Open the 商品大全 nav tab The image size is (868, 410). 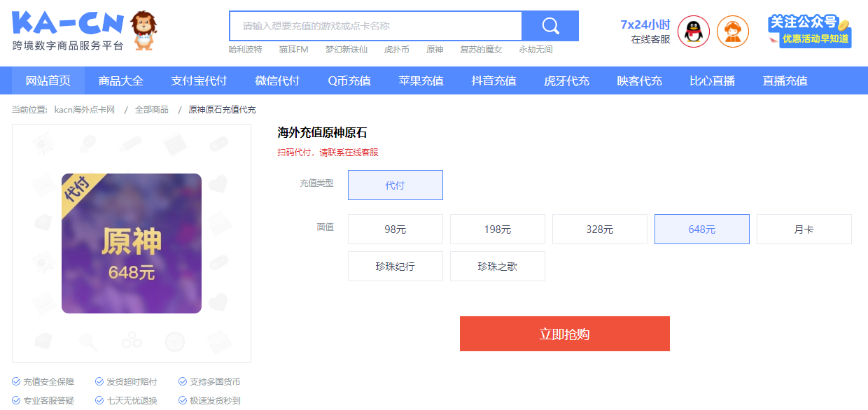(121, 80)
